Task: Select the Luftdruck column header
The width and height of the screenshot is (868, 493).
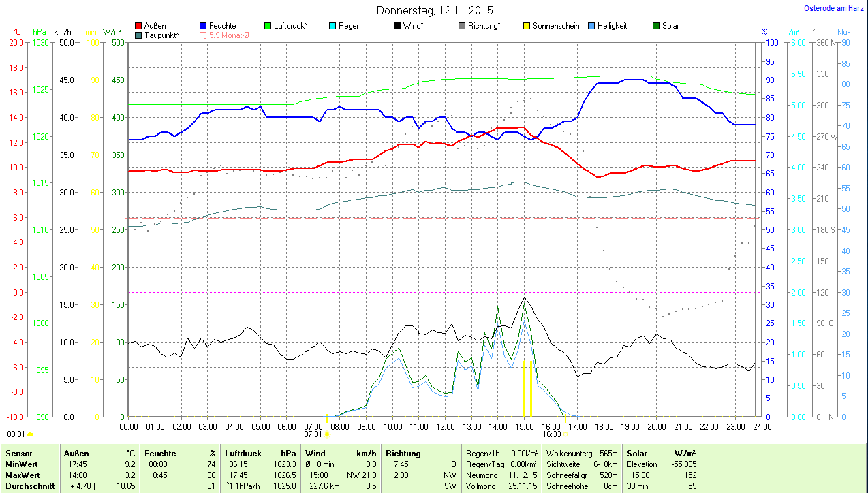Action: tap(243, 453)
